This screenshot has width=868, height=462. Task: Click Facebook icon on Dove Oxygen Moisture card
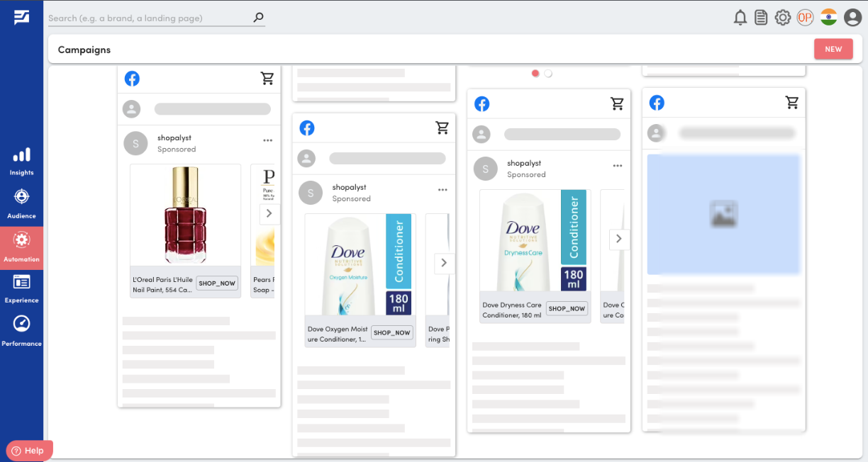tap(307, 128)
